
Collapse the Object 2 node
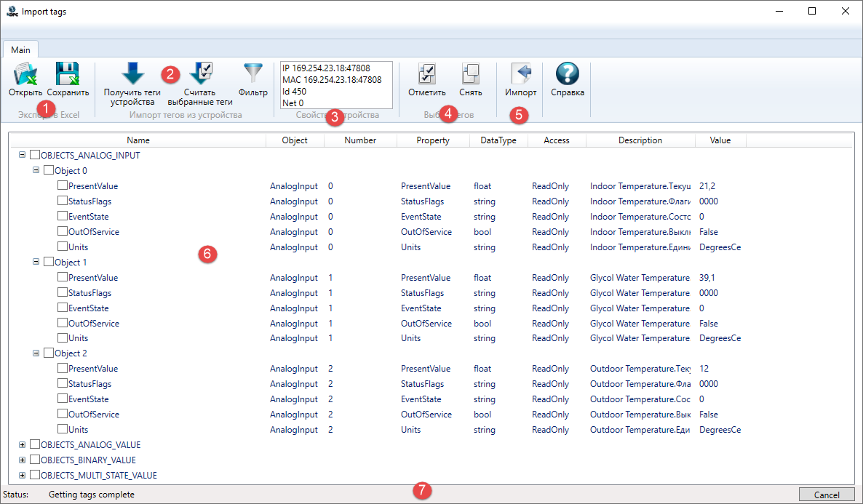(x=36, y=353)
